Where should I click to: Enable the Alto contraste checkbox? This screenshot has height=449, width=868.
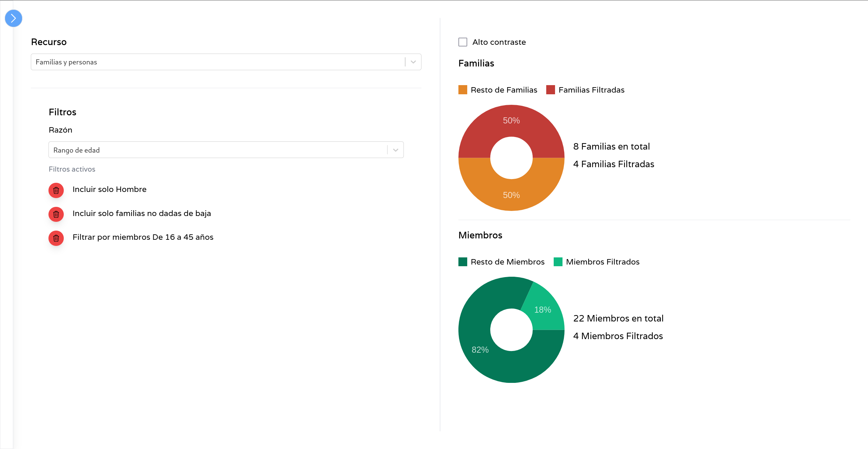pos(463,42)
